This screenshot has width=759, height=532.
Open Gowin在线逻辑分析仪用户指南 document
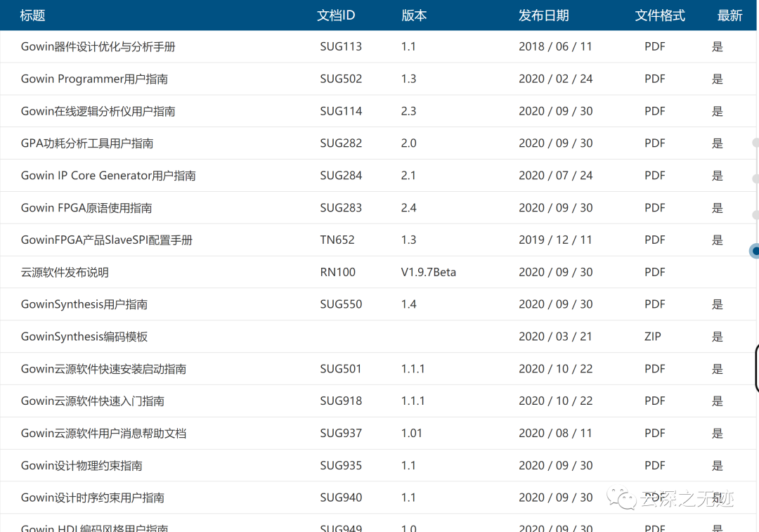tap(98, 111)
